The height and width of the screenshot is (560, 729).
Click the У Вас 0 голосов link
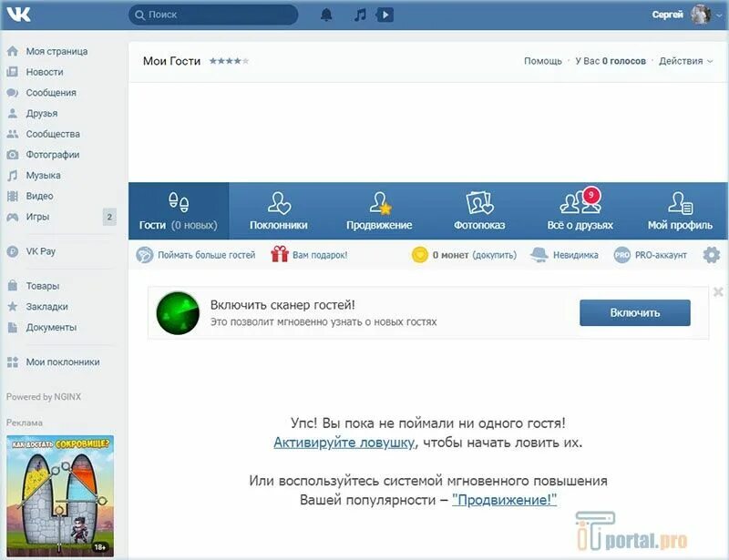(611, 61)
